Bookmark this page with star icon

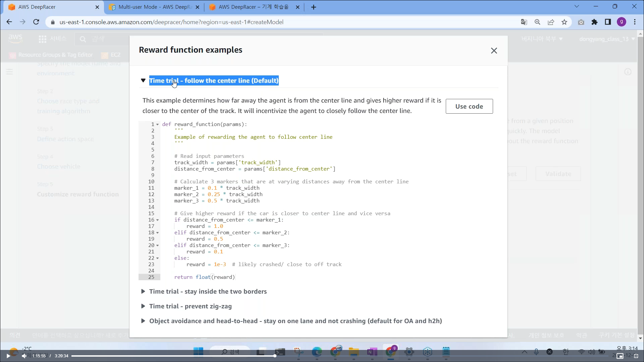click(564, 22)
